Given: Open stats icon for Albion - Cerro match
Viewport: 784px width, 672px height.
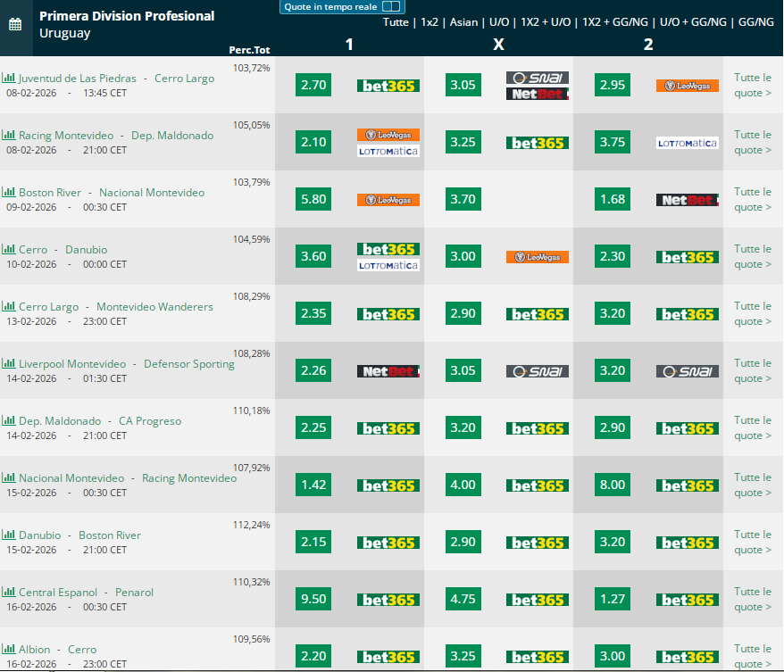Looking at the screenshot, I should 9,649.
